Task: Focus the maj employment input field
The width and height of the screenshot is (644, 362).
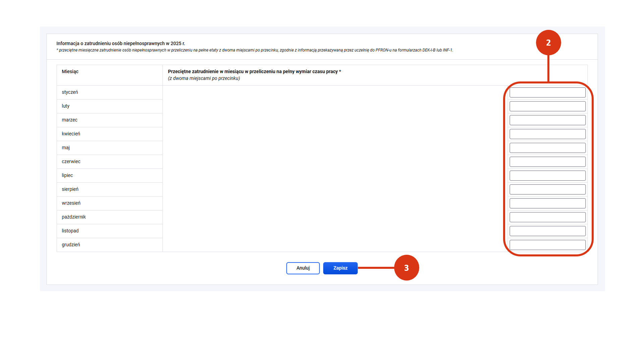Action: click(547, 148)
